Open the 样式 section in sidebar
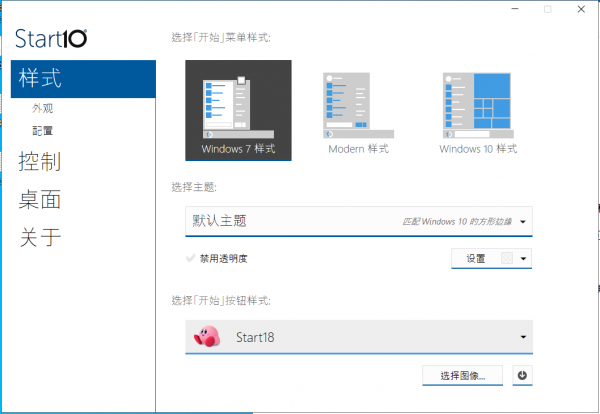The height and width of the screenshot is (414, 600). coord(83,79)
